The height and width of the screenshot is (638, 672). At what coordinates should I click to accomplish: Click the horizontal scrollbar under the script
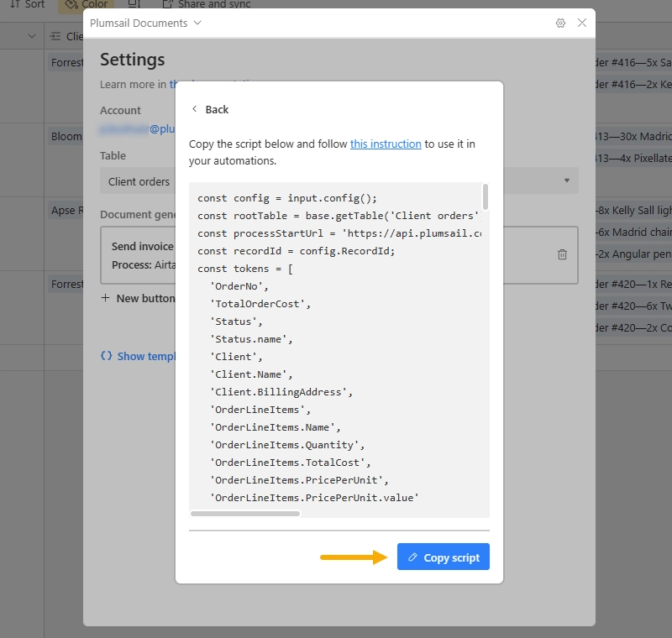[245, 514]
